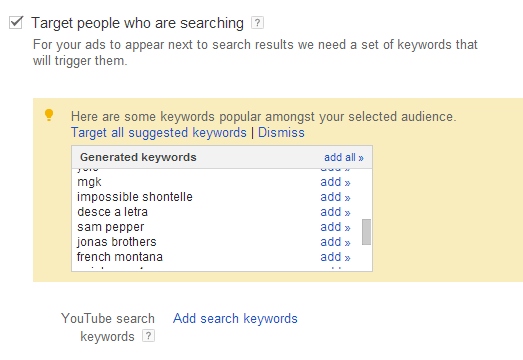Add the desce a letra keyword
The image size is (523, 360).
tap(335, 212)
